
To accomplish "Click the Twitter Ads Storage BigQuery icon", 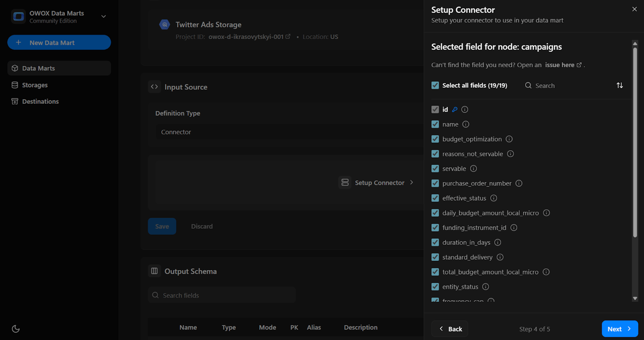I will point(164,24).
